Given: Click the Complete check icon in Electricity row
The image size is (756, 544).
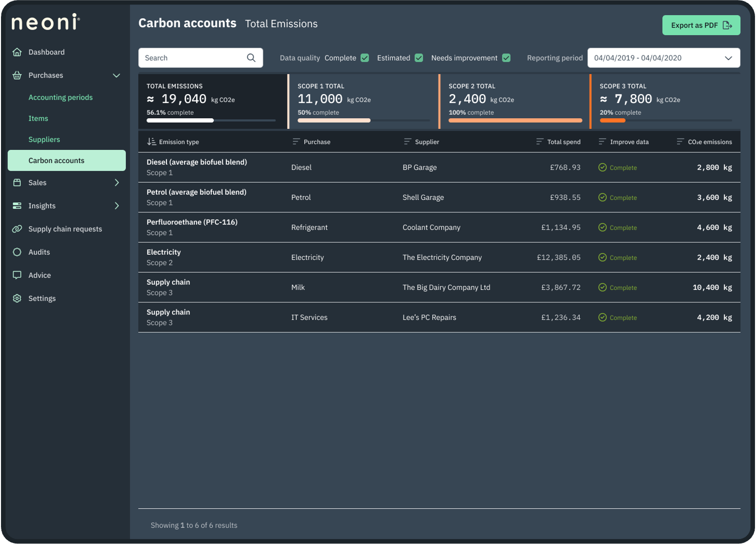Looking at the screenshot, I should [x=602, y=258].
